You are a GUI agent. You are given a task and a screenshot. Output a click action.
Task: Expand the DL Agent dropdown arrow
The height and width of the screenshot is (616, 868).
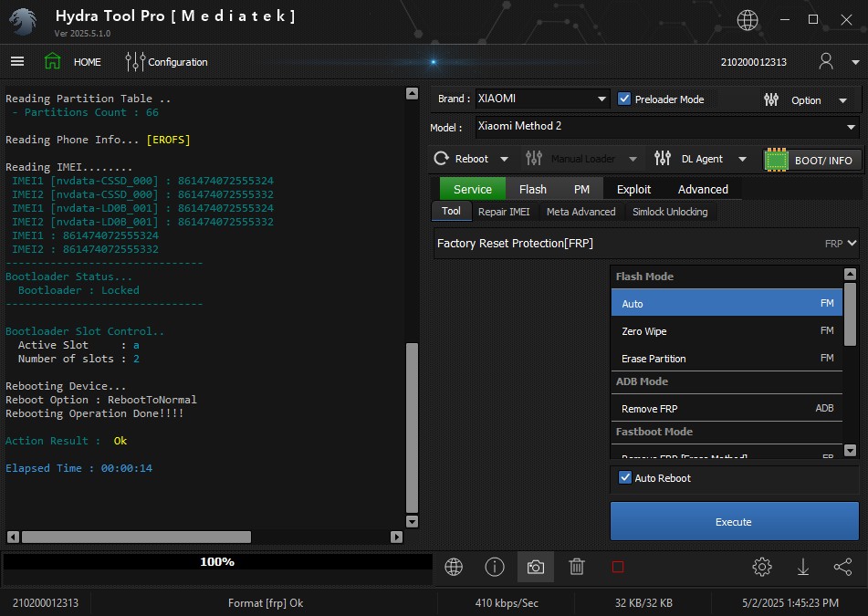742,160
